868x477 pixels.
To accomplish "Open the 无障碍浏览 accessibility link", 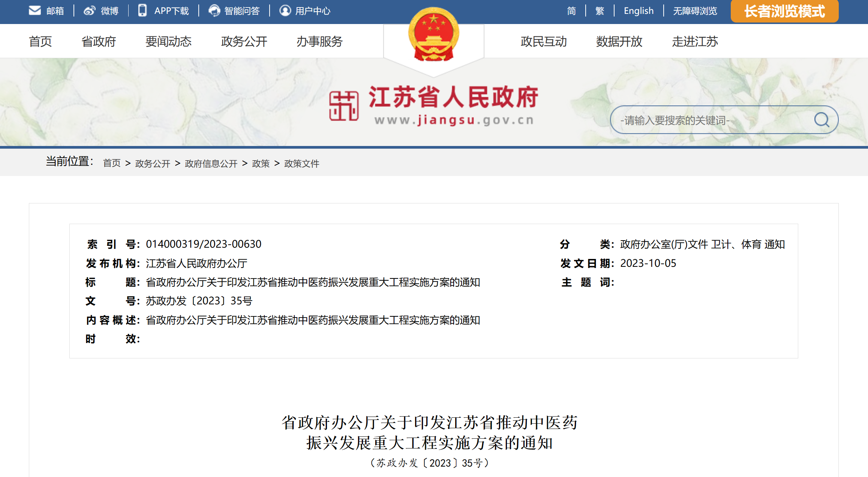I will pyautogui.click(x=695, y=11).
